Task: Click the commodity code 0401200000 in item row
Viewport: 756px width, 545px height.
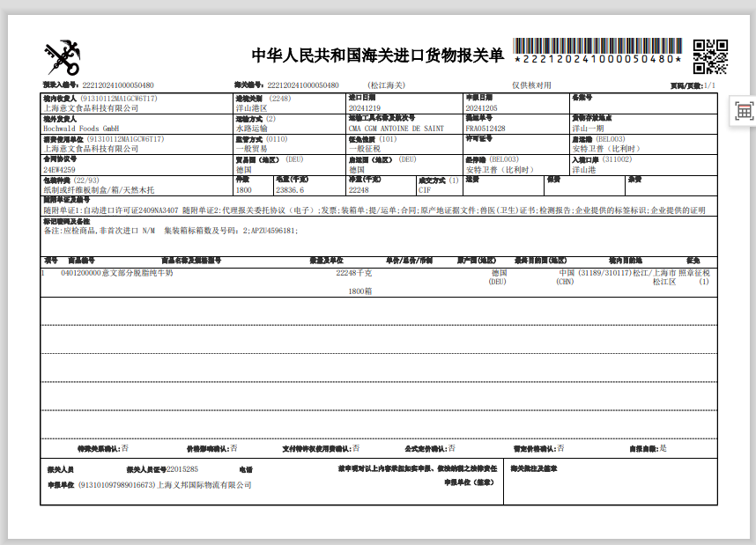Action: tap(82, 274)
